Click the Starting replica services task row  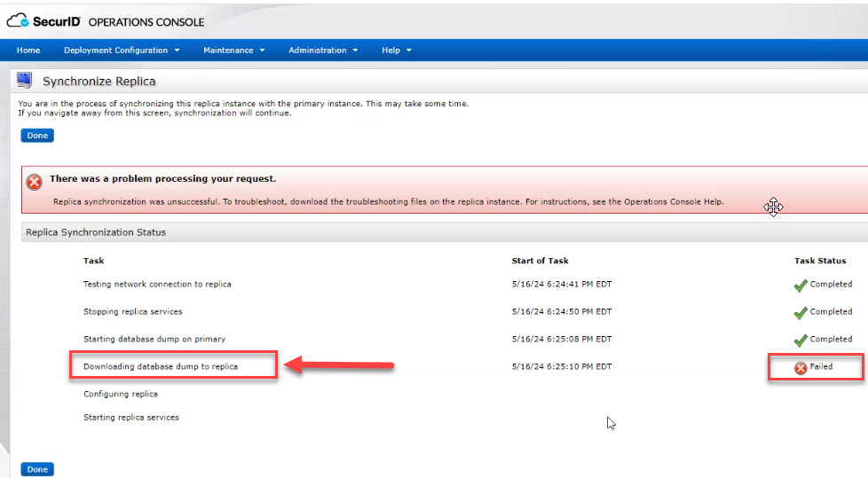pos(131,417)
